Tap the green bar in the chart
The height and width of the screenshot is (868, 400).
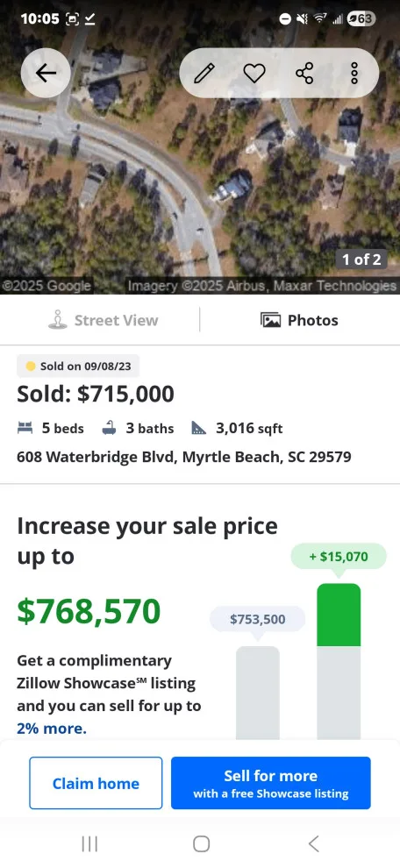tap(339, 615)
